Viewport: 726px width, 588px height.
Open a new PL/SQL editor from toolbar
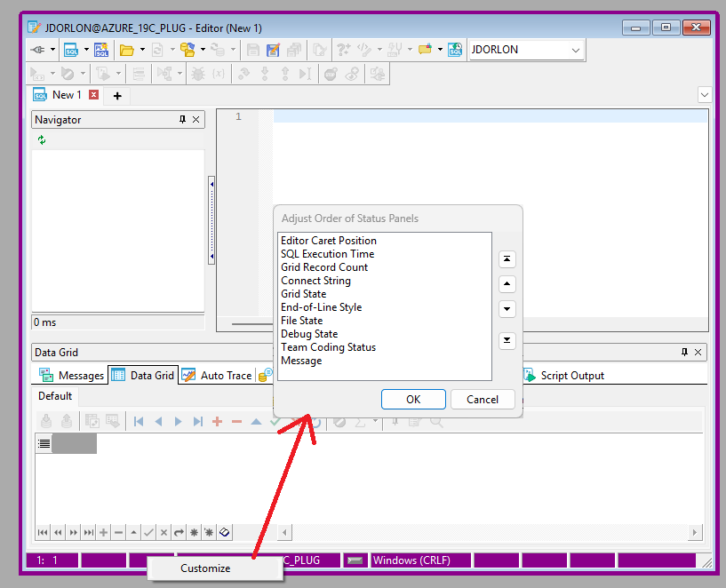(101, 50)
